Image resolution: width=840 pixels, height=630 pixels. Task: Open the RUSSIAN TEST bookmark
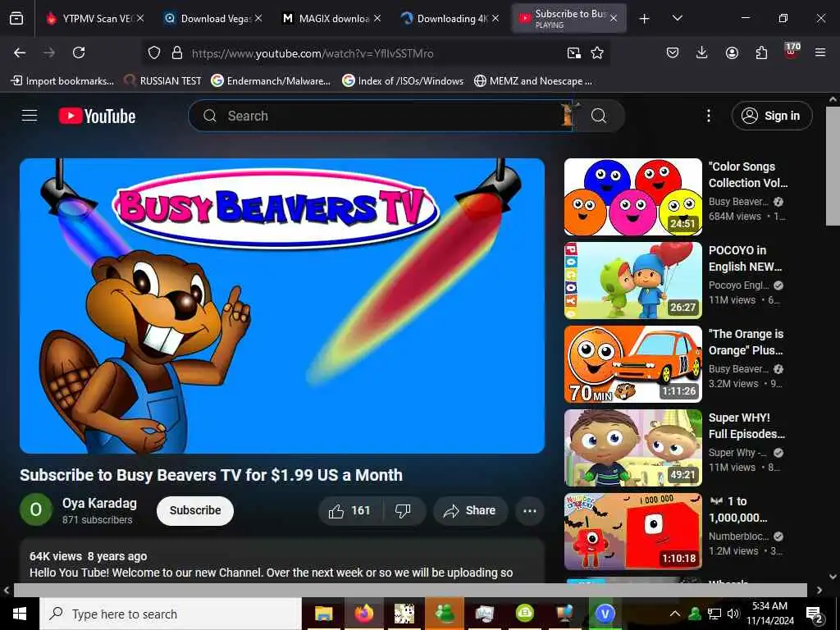162,81
